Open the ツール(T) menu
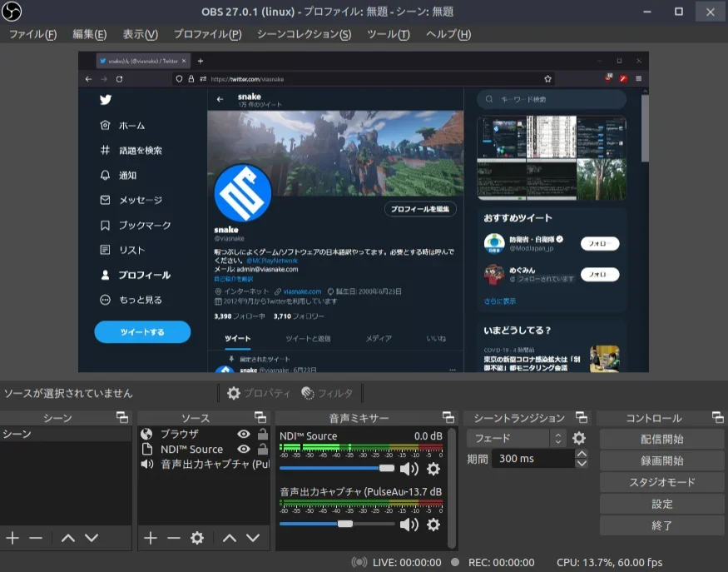 coord(389,34)
